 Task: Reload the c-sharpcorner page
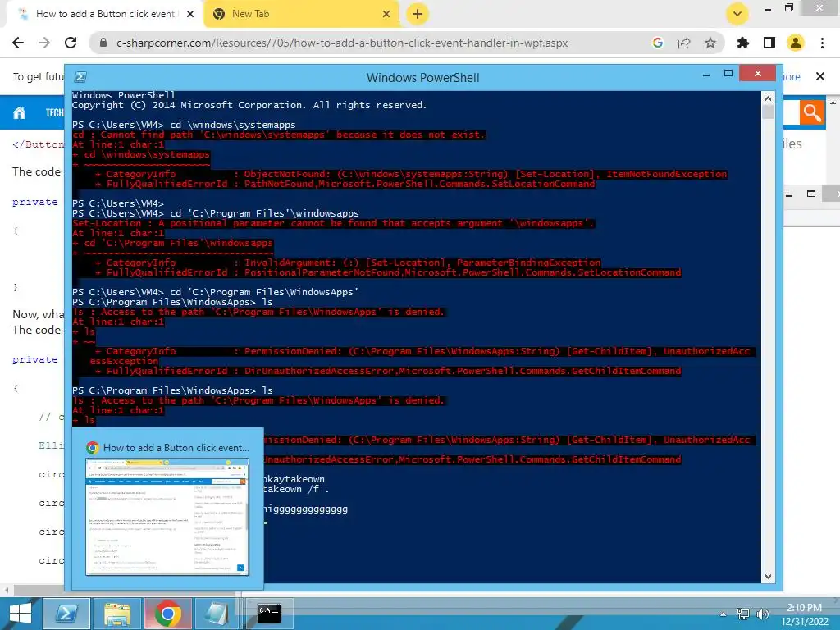[71, 43]
